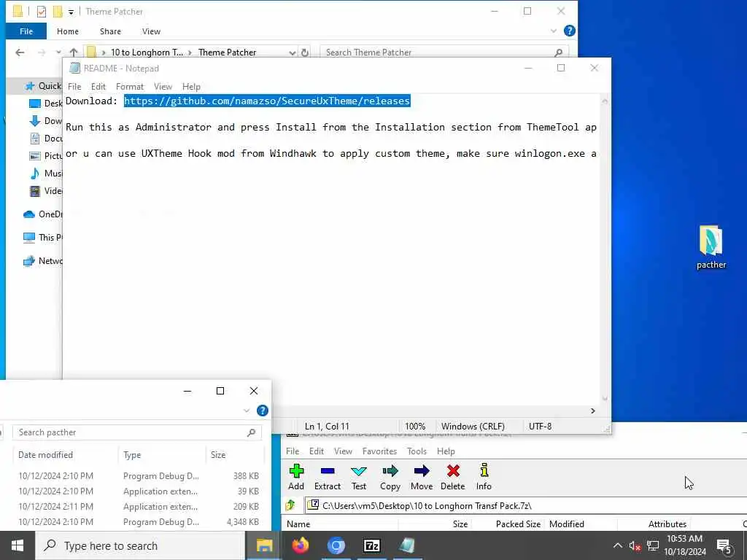
Task: Click the Windows taskbar search box
Action: click(140, 545)
